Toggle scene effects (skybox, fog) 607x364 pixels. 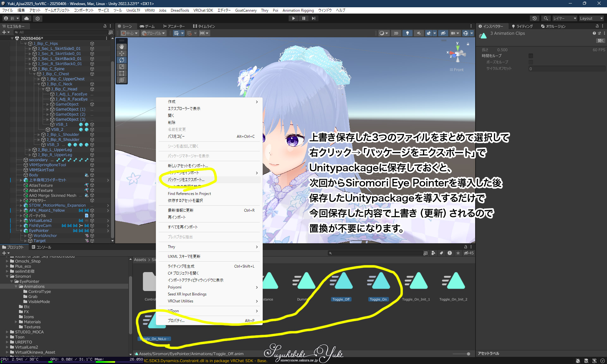tap(428, 33)
